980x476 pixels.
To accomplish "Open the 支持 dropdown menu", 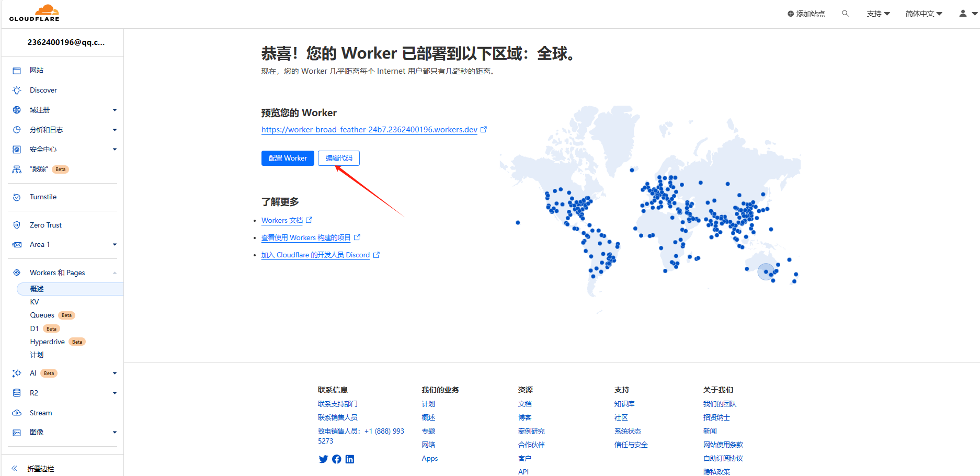I will (x=878, y=14).
